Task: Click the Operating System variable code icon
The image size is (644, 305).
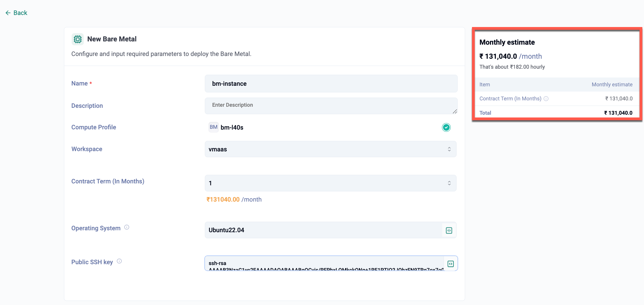Action: pyautogui.click(x=449, y=230)
